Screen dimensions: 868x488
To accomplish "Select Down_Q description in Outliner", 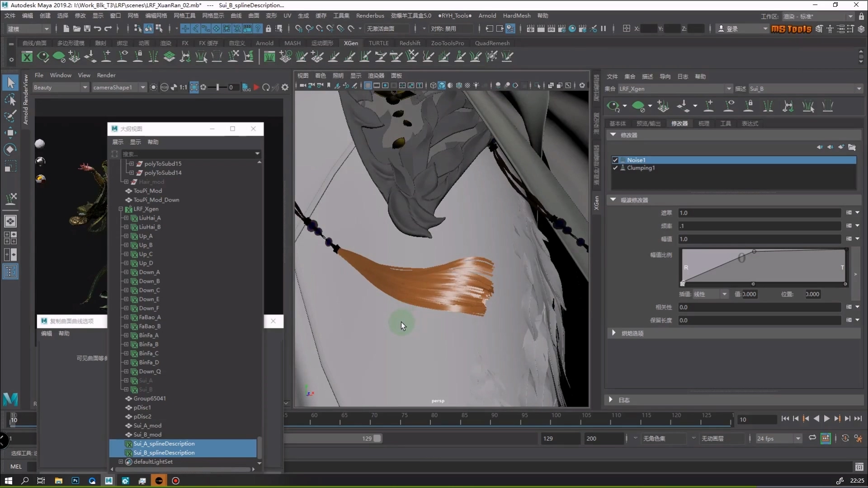I will [x=150, y=371].
